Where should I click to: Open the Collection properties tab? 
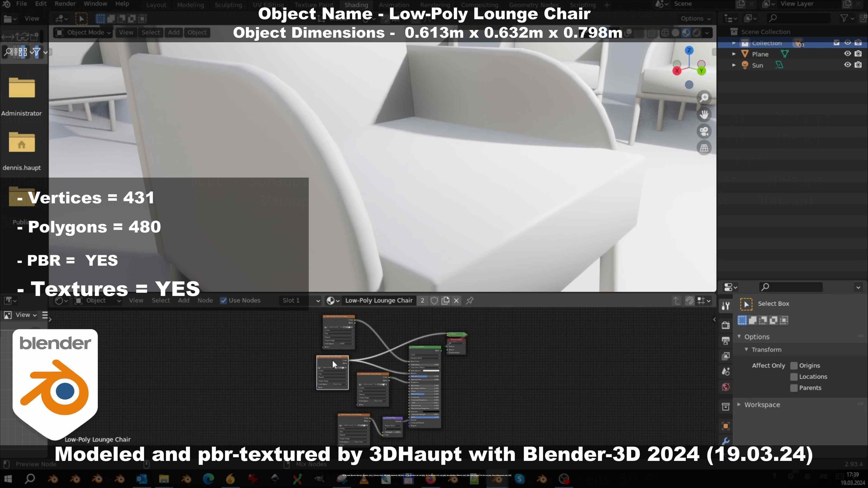click(725, 406)
